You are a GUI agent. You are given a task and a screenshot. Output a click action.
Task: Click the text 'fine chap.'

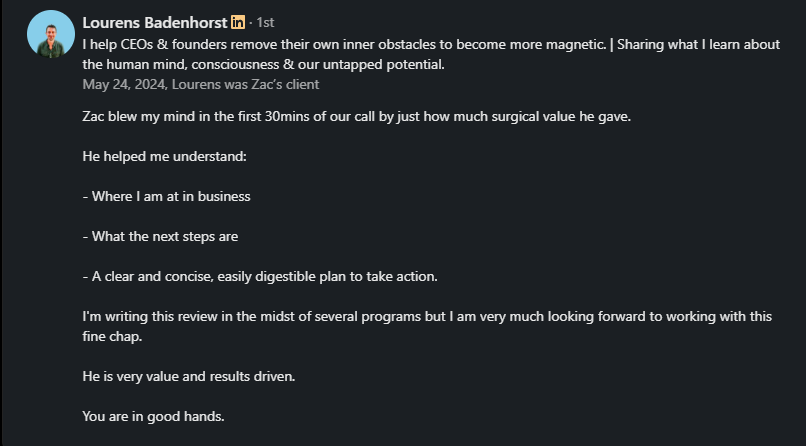112,337
